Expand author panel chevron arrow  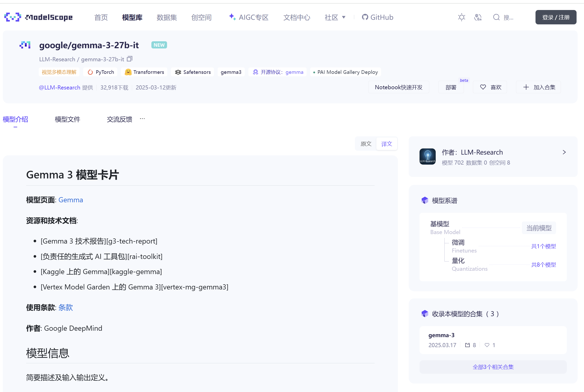(x=564, y=152)
